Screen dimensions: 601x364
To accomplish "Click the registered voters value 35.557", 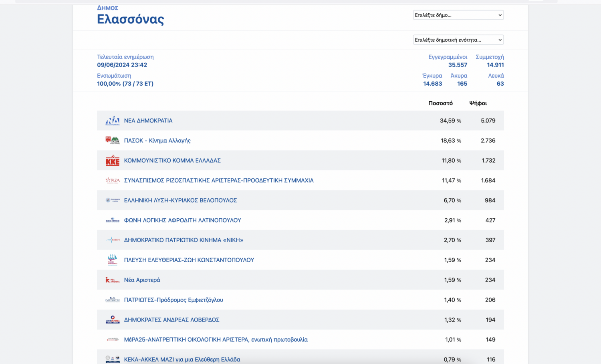I will pyautogui.click(x=458, y=65).
